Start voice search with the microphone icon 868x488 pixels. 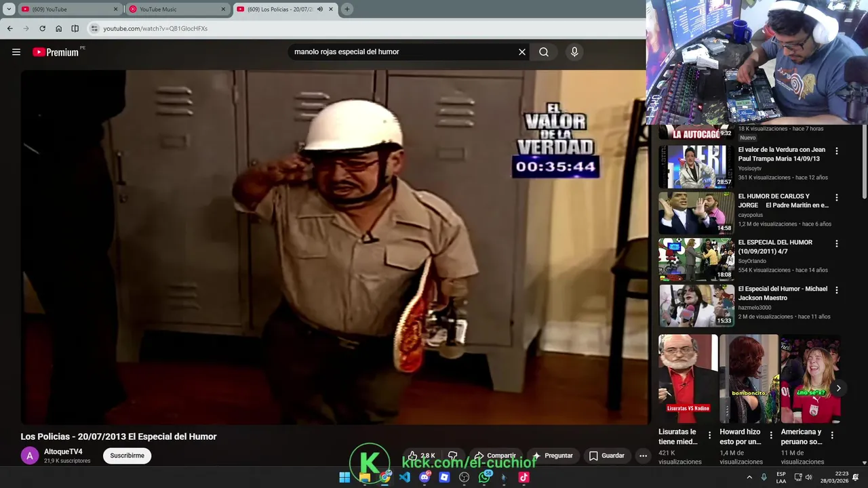point(574,52)
